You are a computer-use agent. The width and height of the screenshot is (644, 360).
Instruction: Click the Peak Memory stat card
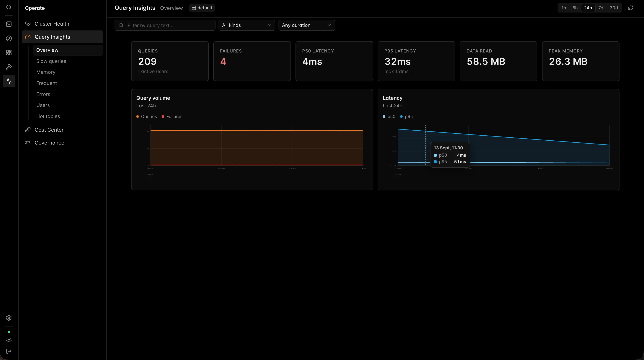580,61
